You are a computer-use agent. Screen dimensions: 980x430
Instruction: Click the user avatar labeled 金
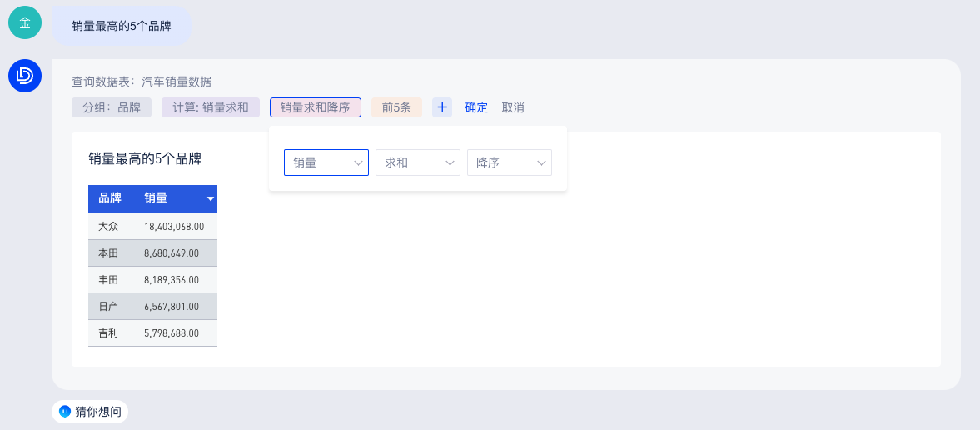click(x=25, y=22)
